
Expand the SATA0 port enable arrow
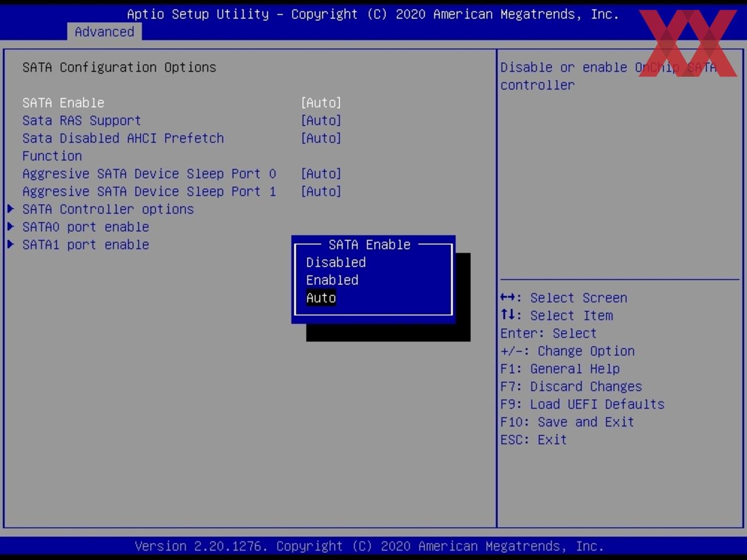pos(10,226)
